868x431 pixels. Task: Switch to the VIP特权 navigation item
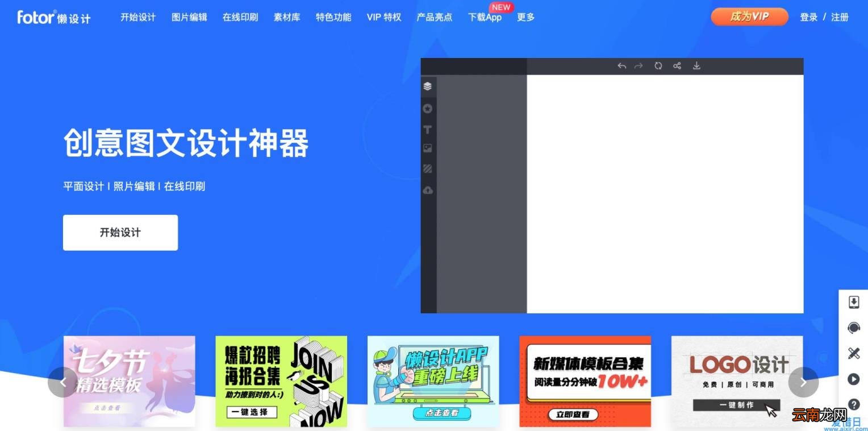[x=383, y=17]
